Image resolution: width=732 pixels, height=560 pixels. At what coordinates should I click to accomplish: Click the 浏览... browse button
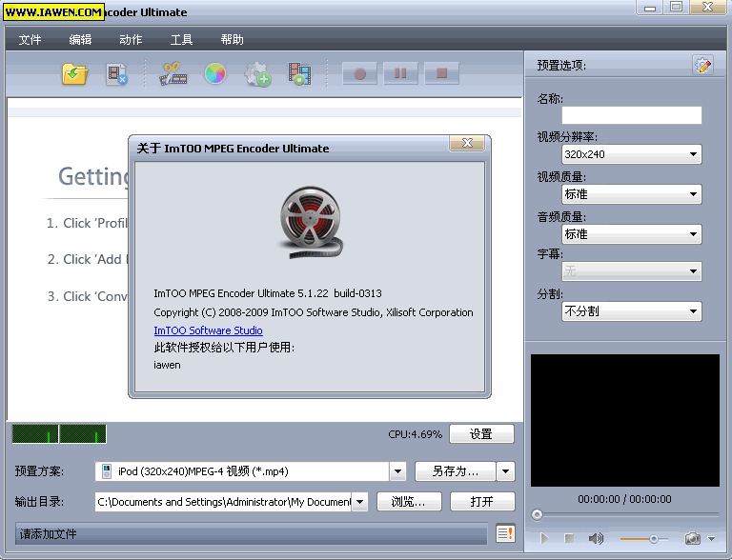pos(409,501)
